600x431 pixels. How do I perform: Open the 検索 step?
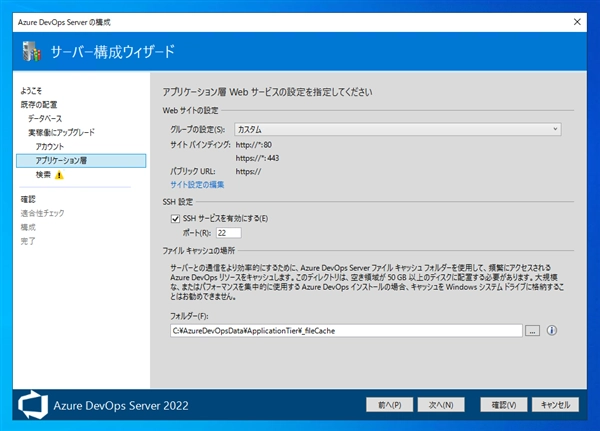pyautogui.click(x=43, y=175)
